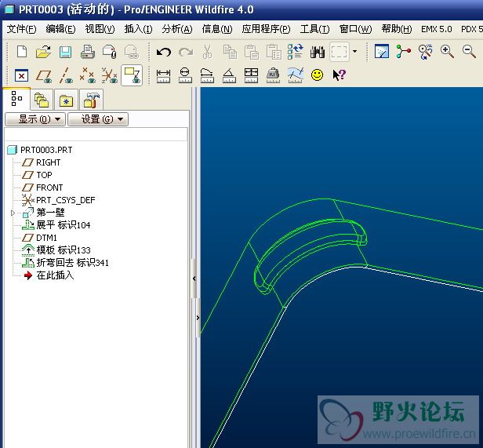
Task: Click the diameter measure icon
Action: click(x=185, y=76)
